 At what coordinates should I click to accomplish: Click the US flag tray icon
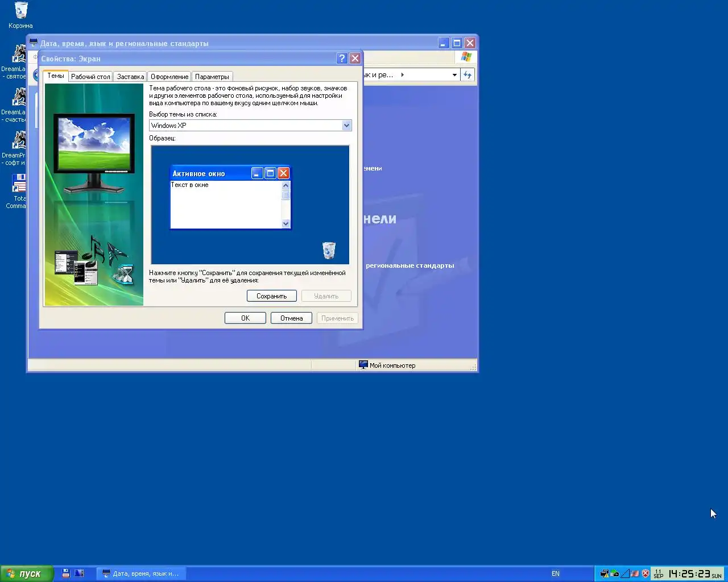[635, 573]
